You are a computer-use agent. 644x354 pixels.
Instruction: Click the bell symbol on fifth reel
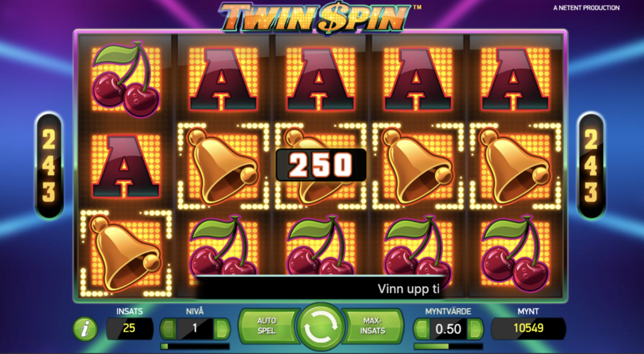[515, 165]
